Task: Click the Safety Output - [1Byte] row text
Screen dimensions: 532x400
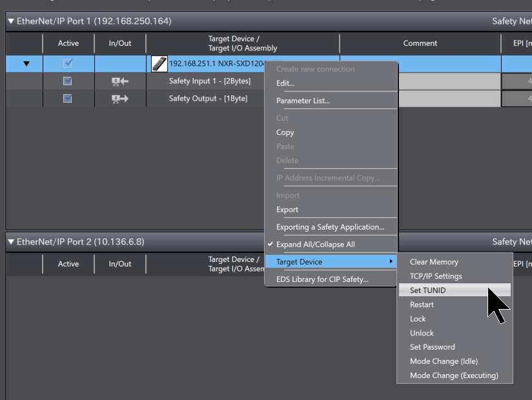Action: (x=208, y=99)
